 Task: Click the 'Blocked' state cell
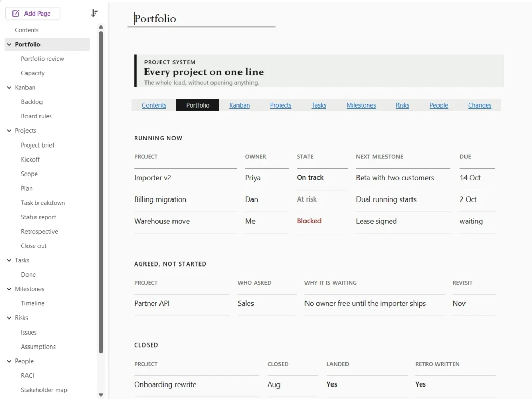click(309, 221)
